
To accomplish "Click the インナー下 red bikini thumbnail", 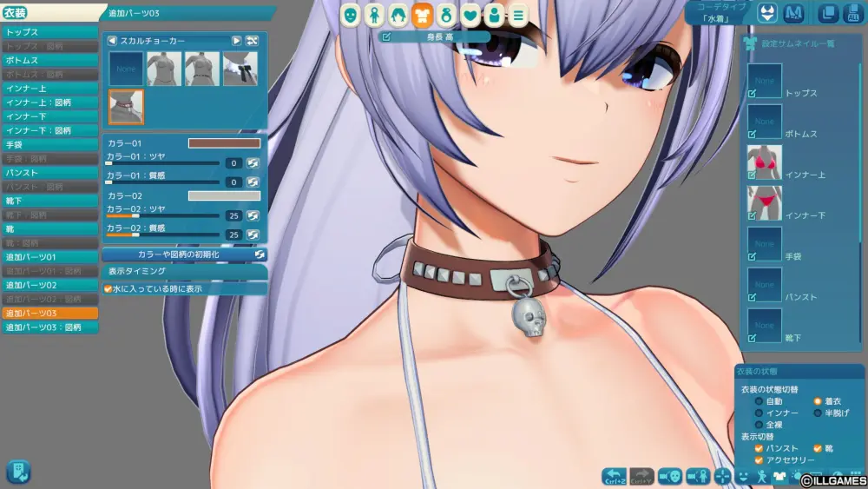I will point(765,203).
